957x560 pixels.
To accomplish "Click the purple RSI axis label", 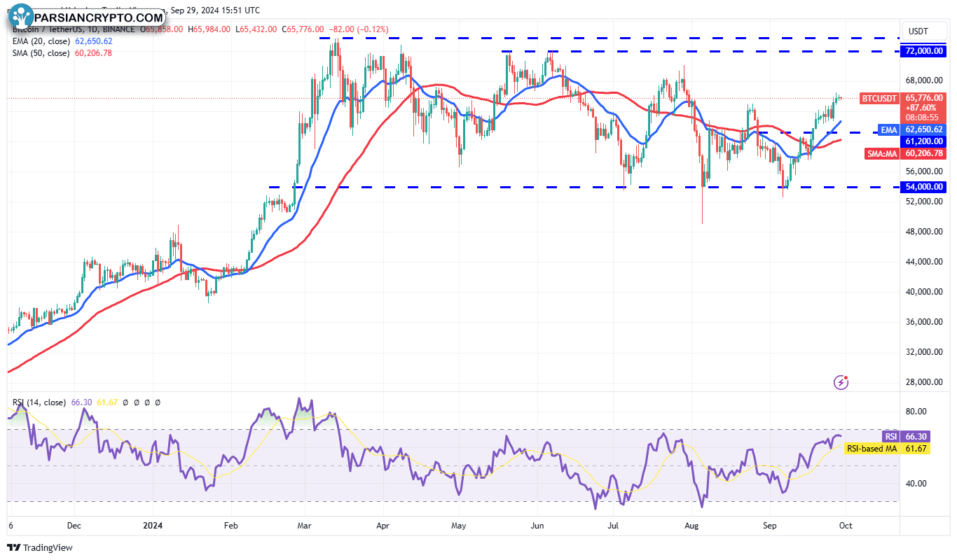I will pyautogui.click(x=890, y=436).
